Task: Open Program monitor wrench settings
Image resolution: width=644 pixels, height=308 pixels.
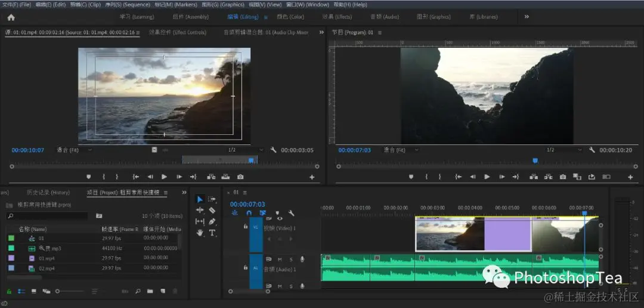Action: [592, 150]
